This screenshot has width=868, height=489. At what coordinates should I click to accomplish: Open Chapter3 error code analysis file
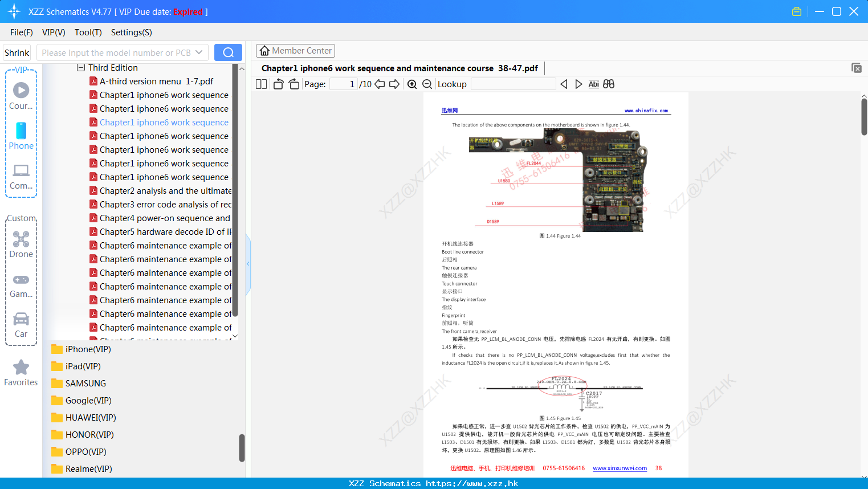(x=160, y=205)
